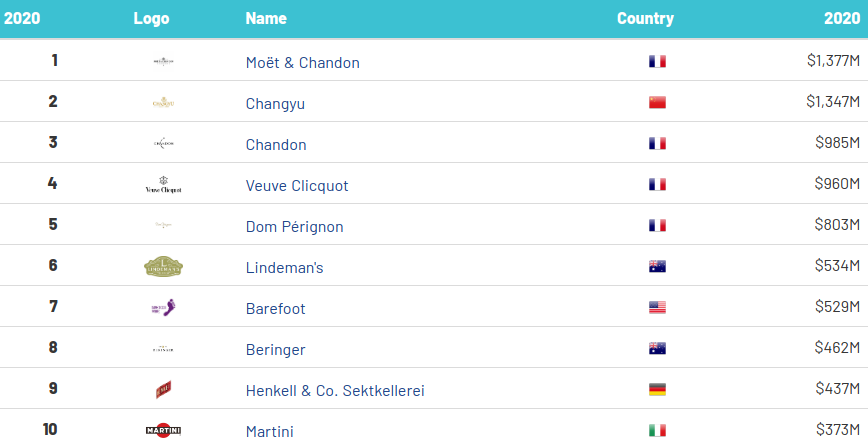Screen dimensions: 868x442
Task: Open the Changyu brand link
Action: [x=277, y=103]
